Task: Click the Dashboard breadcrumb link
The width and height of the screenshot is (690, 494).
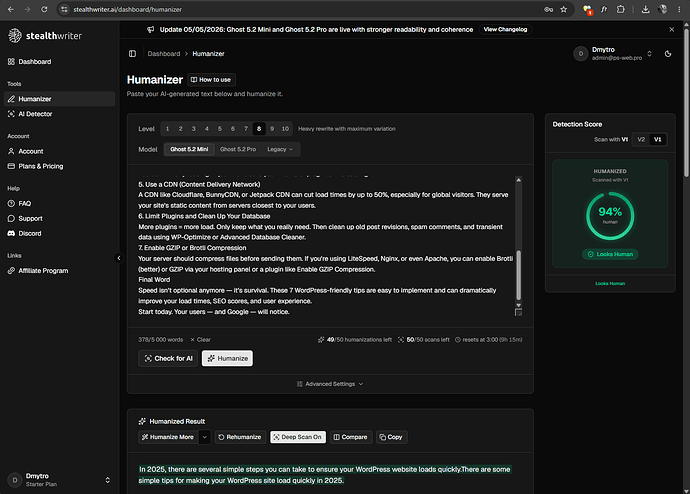Action: pos(164,54)
